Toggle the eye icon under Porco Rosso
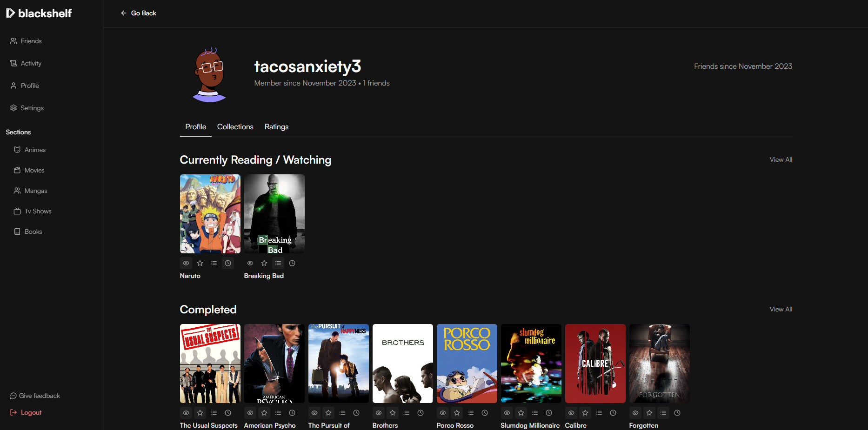 (x=443, y=413)
